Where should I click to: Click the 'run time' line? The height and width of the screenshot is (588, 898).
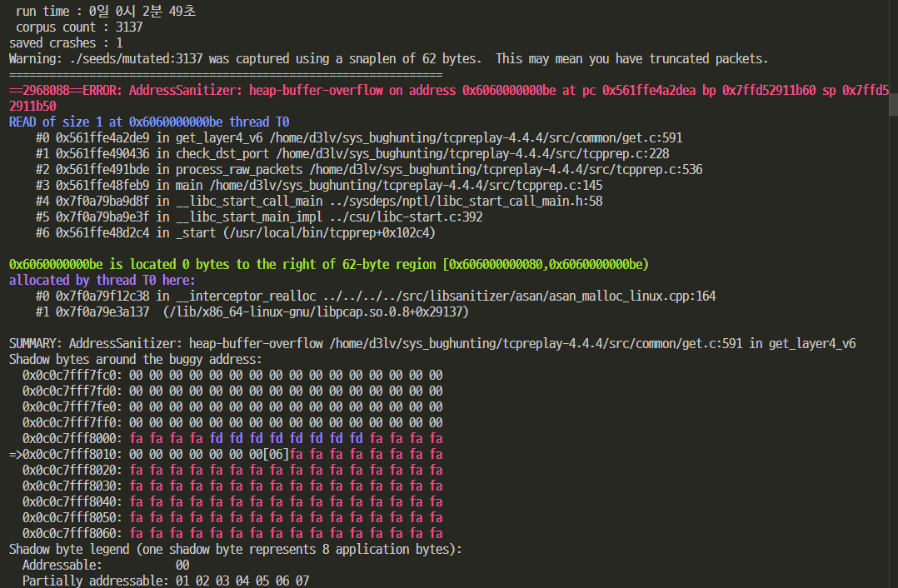click(x=106, y=12)
